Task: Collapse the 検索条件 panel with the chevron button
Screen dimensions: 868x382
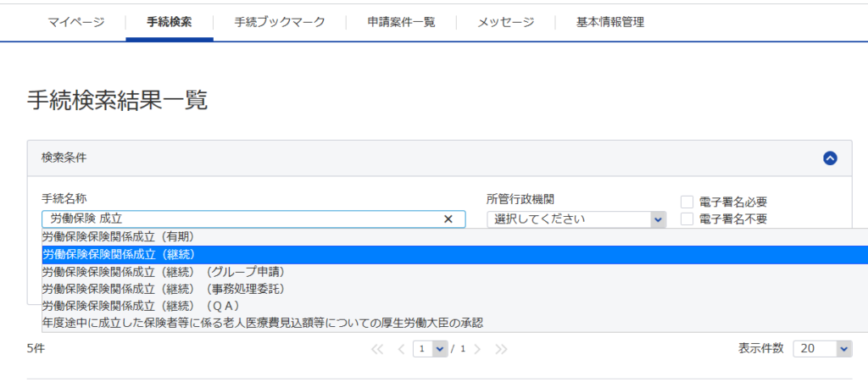Action: point(830,158)
